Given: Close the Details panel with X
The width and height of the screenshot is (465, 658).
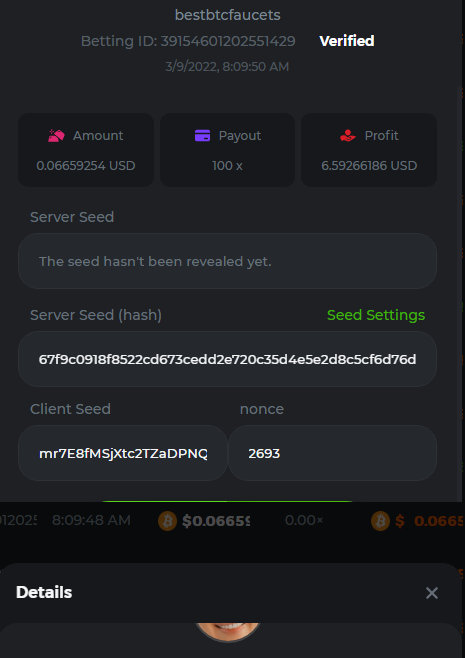Looking at the screenshot, I should [432, 593].
